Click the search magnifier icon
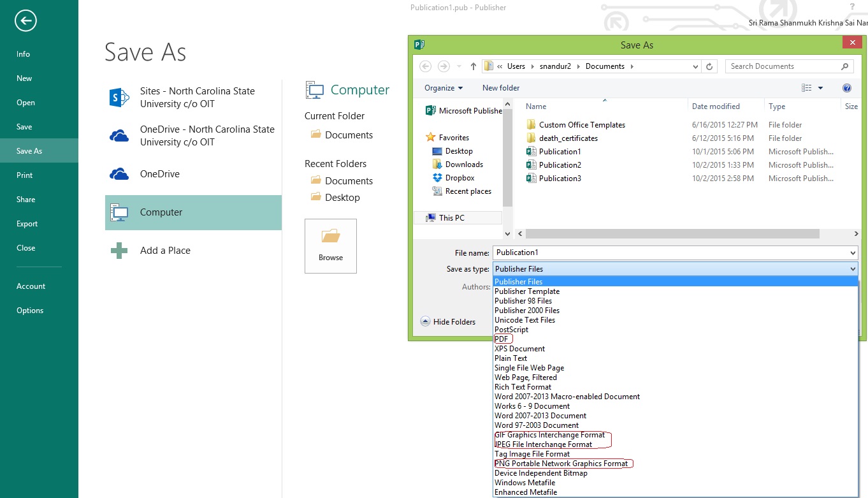The image size is (868, 498). [845, 66]
